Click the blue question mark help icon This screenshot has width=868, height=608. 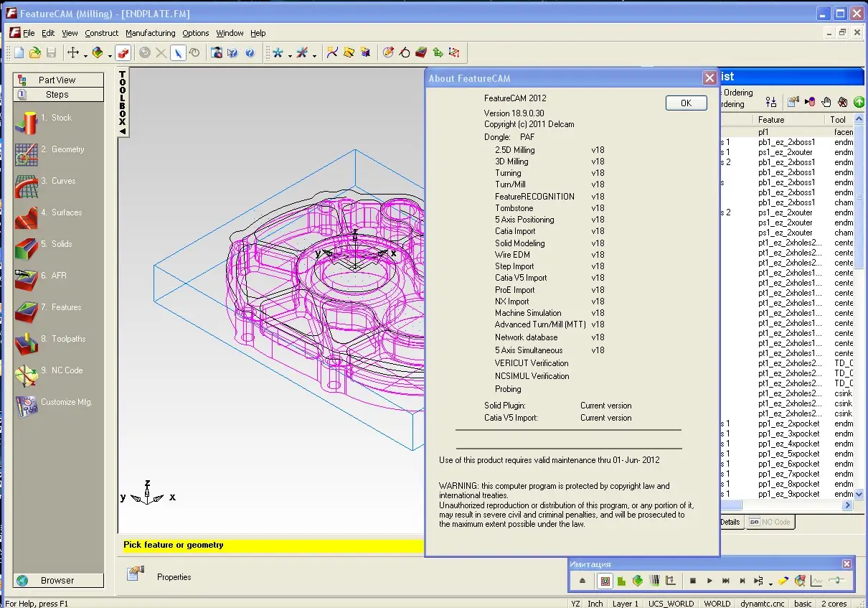tap(250, 52)
